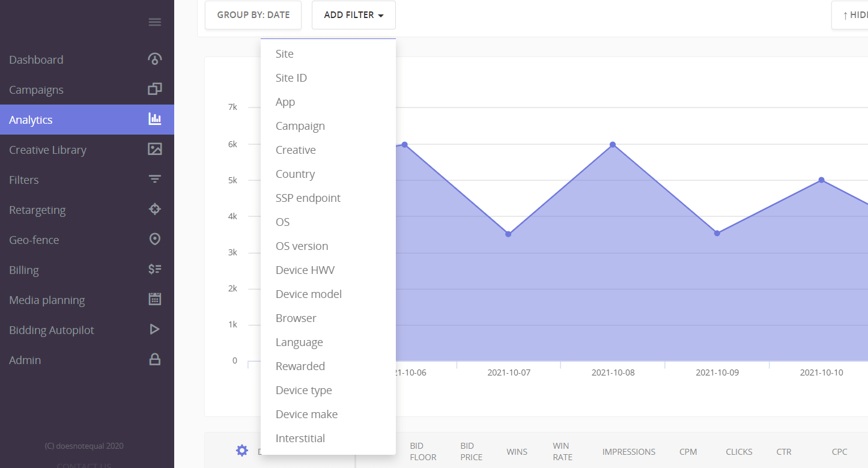Select SSP endpoint filter
Viewport: 868px width, 468px height.
click(x=328, y=198)
